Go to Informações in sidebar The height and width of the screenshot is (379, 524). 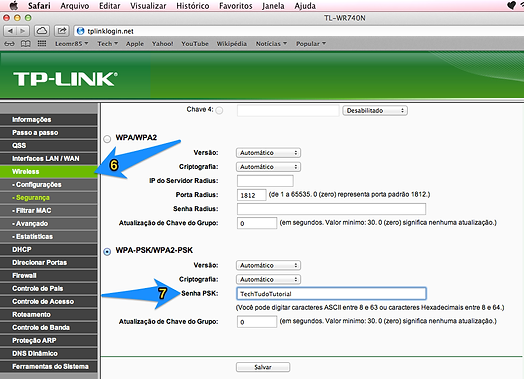49,119
